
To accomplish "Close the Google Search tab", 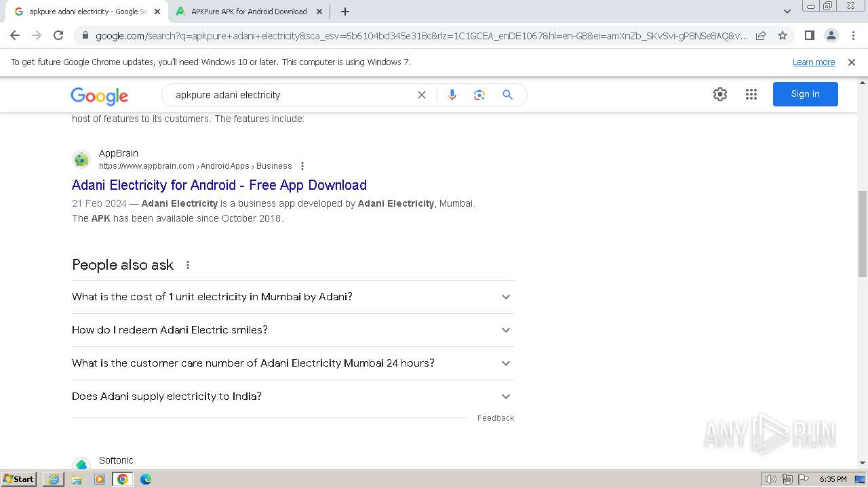I will (157, 12).
